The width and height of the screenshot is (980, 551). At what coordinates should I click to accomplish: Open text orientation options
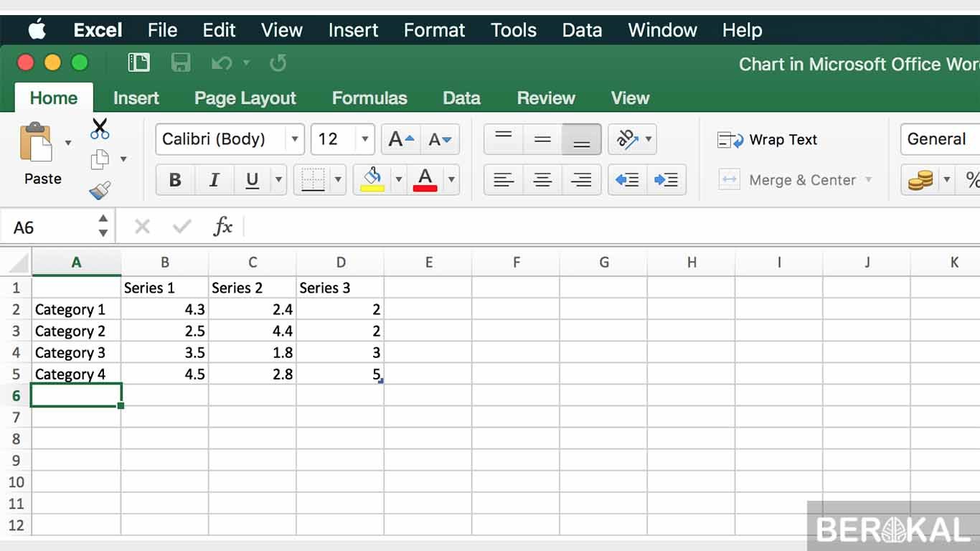click(632, 139)
